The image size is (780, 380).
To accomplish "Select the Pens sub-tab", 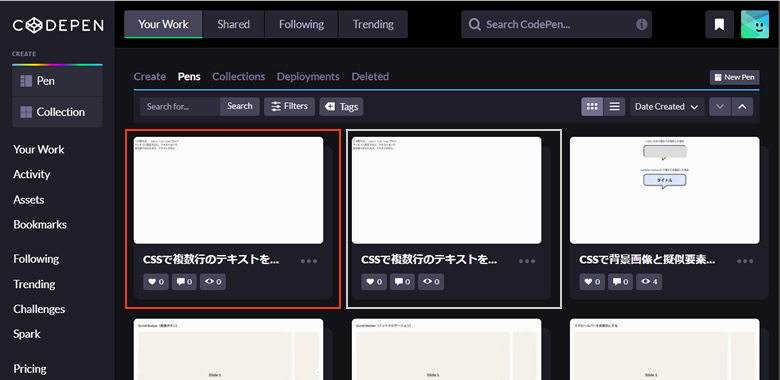I will click(189, 77).
